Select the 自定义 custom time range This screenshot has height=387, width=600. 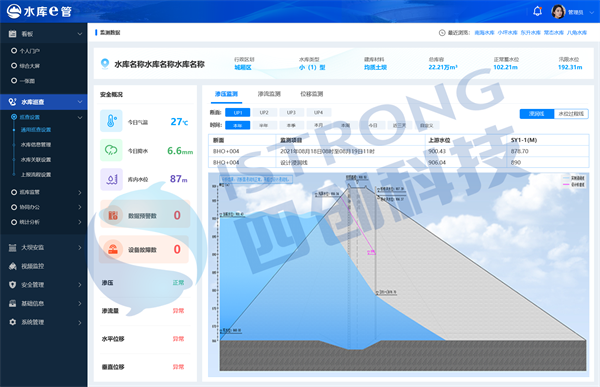pos(427,125)
